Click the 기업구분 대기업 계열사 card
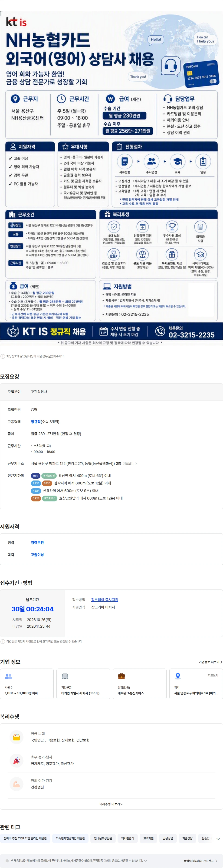This screenshot has width=223, height=868. 83,684
